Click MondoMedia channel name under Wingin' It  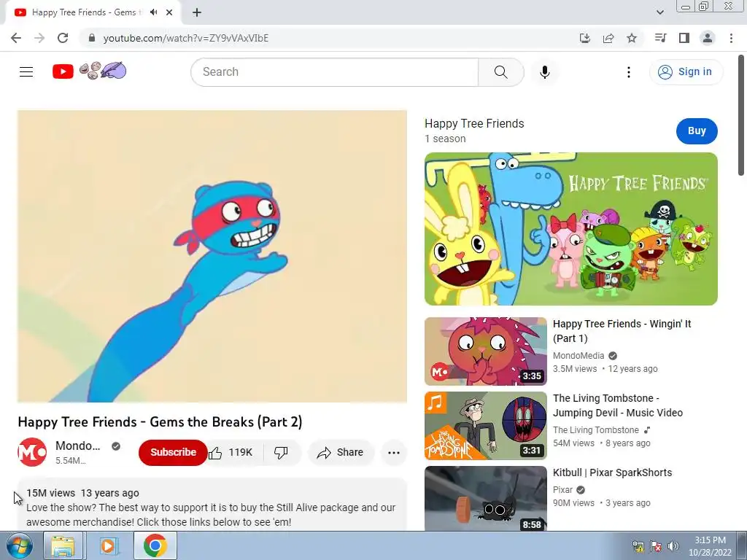pyautogui.click(x=578, y=355)
